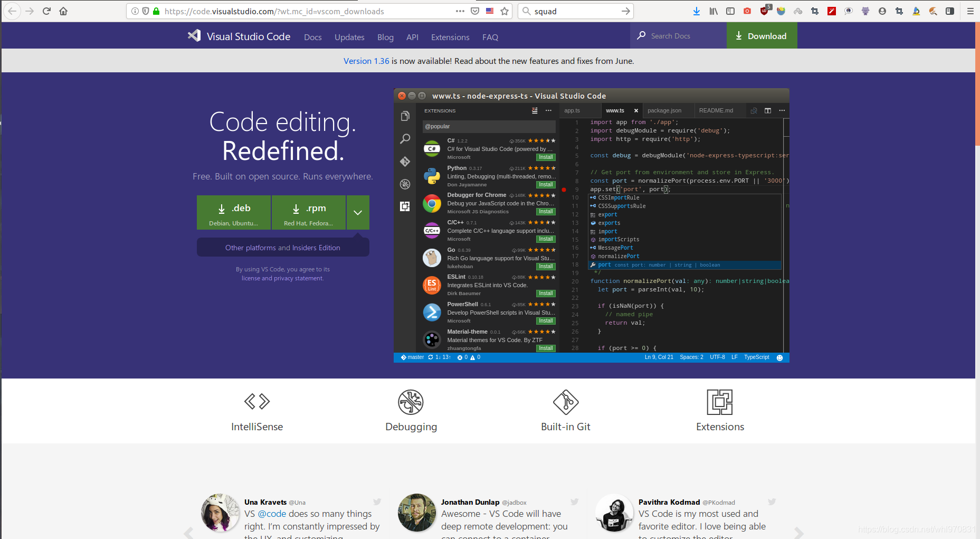Show next testimonials with the right carousel arrow

pyautogui.click(x=799, y=532)
